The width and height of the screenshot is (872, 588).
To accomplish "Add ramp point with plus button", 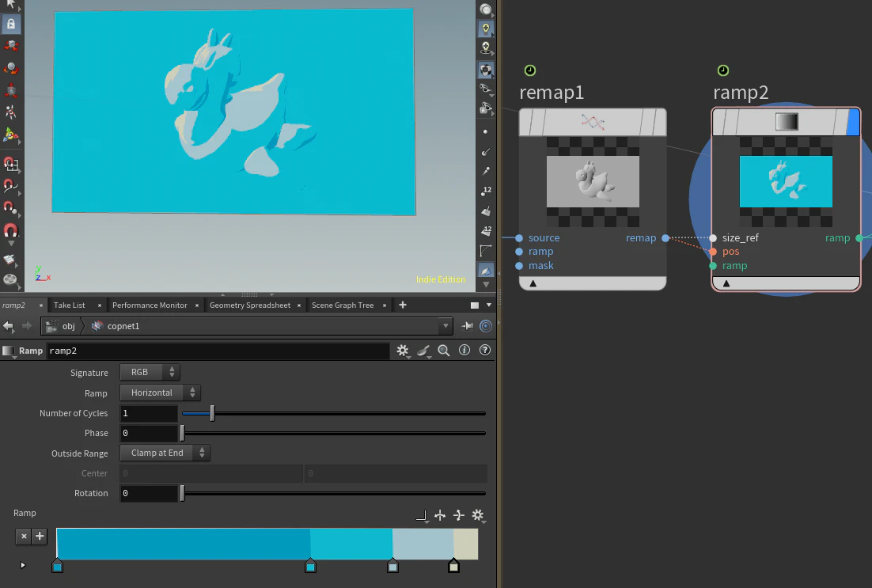I will [x=40, y=537].
